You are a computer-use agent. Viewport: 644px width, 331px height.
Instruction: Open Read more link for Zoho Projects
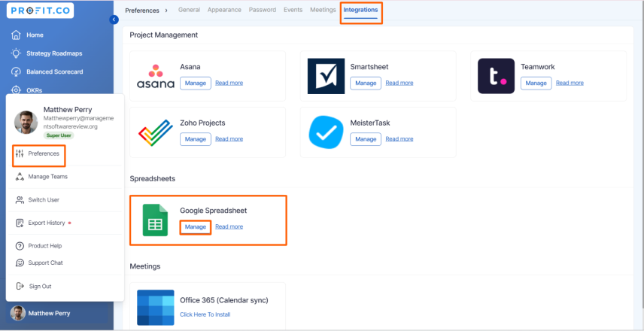[x=229, y=139]
